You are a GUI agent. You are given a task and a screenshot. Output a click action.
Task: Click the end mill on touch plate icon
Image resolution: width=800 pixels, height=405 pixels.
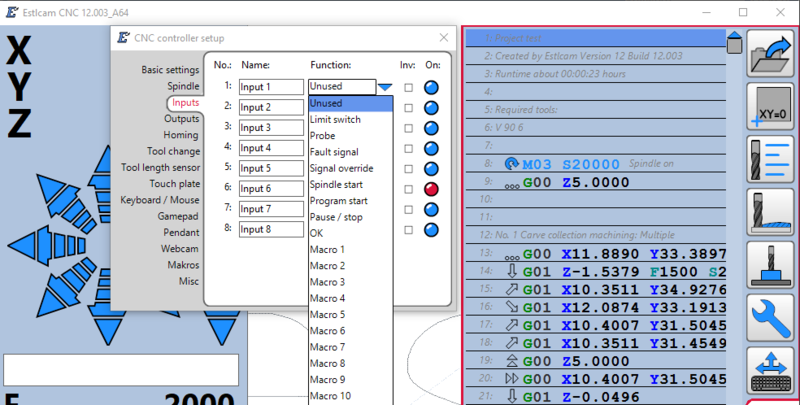[772, 265]
